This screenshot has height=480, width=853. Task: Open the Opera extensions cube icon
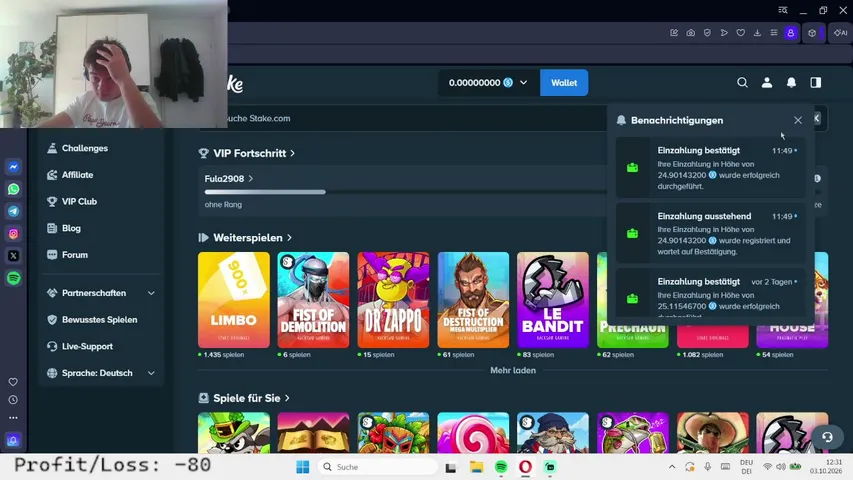click(812, 33)
